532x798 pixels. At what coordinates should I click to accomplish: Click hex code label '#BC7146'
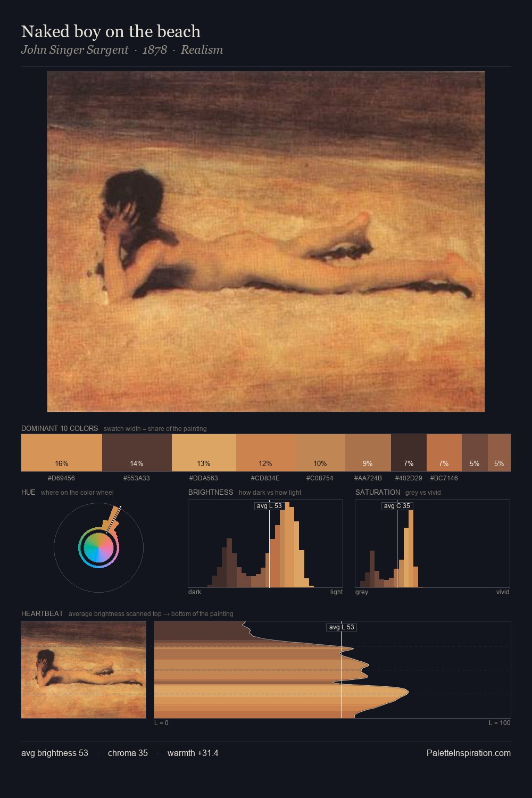tap(444, 478)
